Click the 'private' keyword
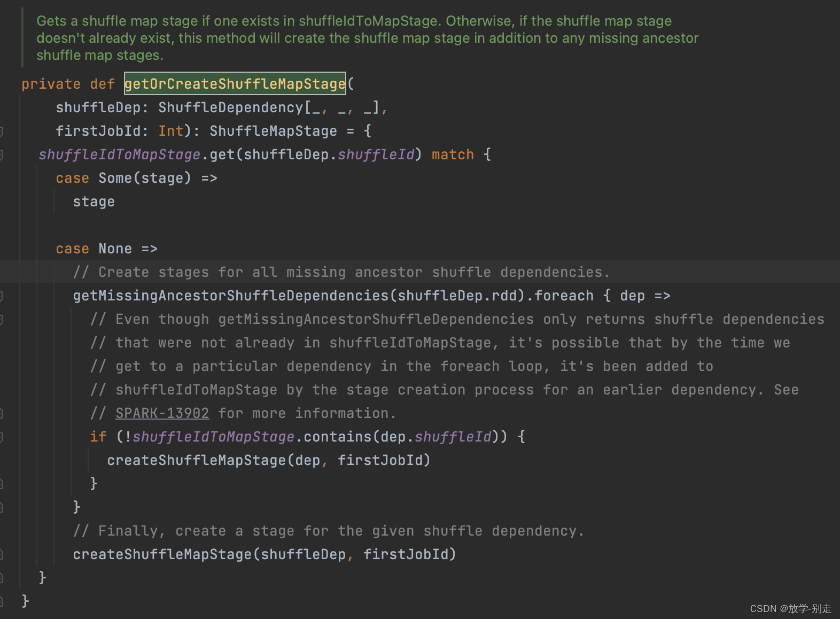The height and width of the screenshot is (619, 840). coord(51,84)
